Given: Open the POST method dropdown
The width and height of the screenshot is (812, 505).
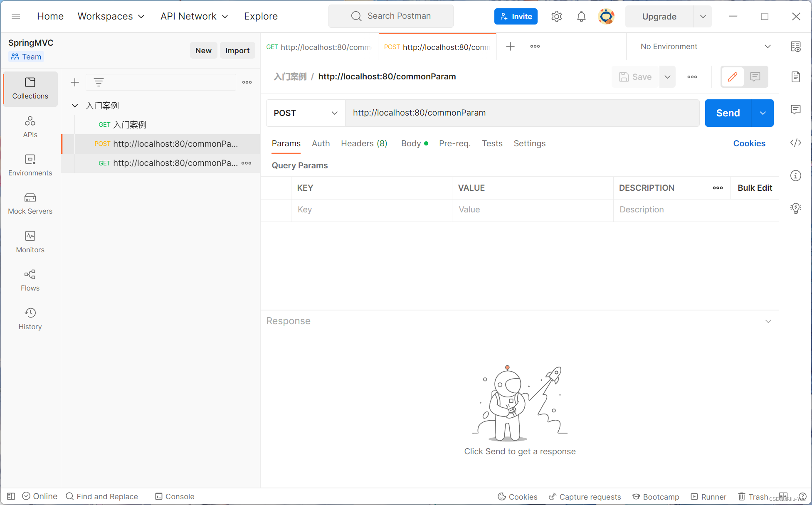Looking at the screenshot, I should [x=306, y=113].
